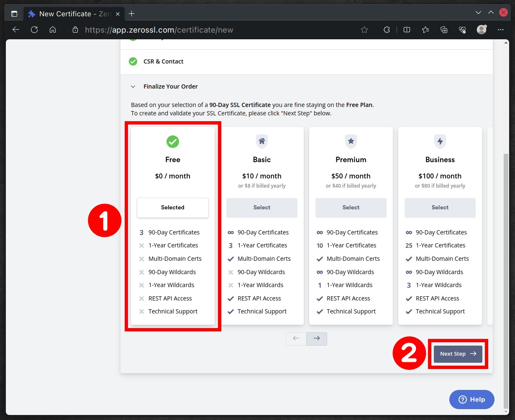Toggle split screen view
Image resolution: width=515 pixels, height=420 pixels.
tap(407, 30)
